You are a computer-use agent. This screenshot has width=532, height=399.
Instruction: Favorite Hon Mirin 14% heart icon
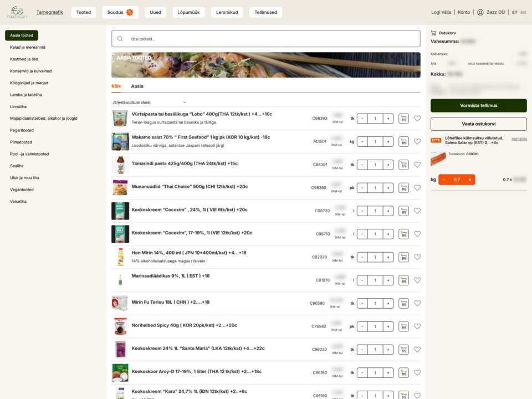[x=417, y=257]
